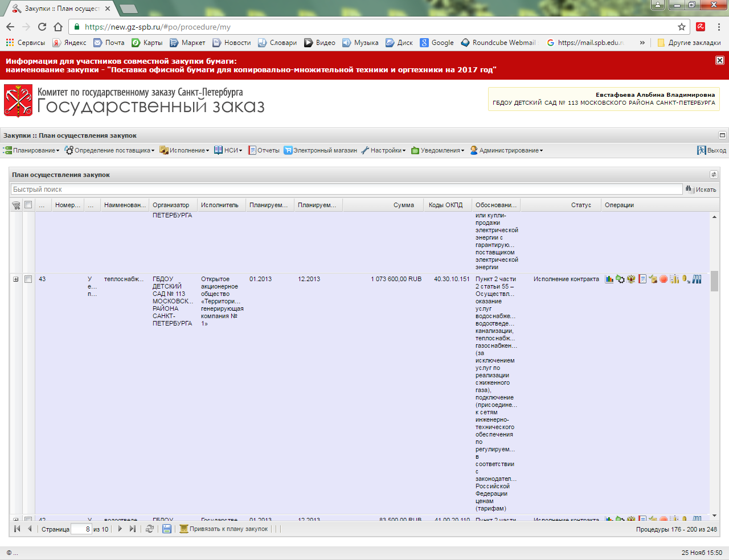
Task: Open the Отчеты menu item
Action: [264, 150]
